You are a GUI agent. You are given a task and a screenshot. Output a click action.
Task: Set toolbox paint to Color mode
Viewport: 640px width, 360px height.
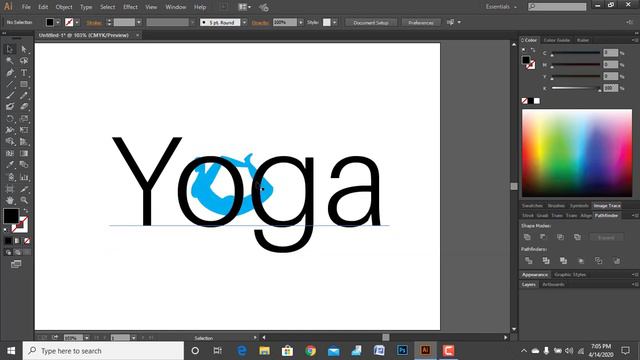click(x=8, y=241)
